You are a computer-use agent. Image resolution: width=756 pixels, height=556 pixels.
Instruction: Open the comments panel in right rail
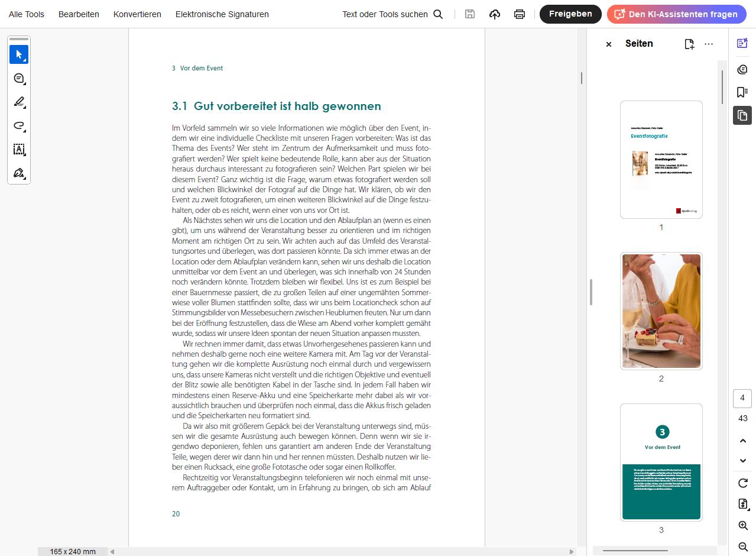[742, 69]
